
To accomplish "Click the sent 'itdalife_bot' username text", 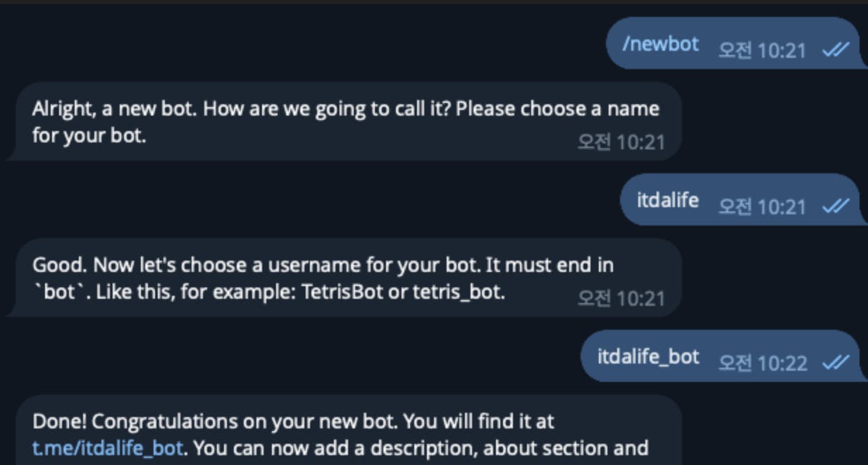I will 648,356.
